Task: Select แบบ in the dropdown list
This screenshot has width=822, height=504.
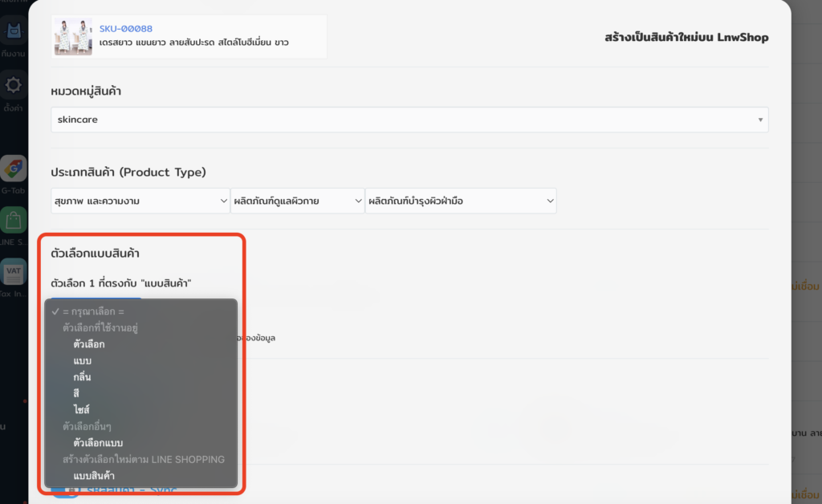Action: point(82,360)
